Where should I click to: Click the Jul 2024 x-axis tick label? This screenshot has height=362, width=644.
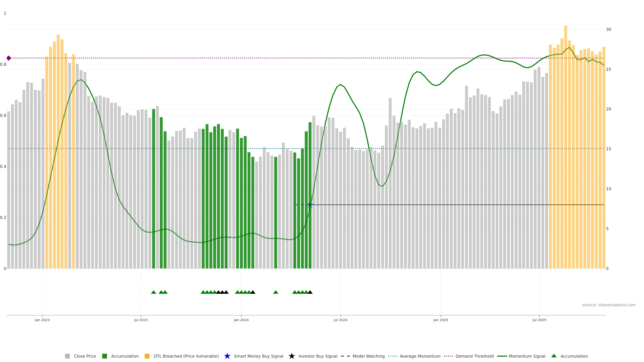pos(340,320)
